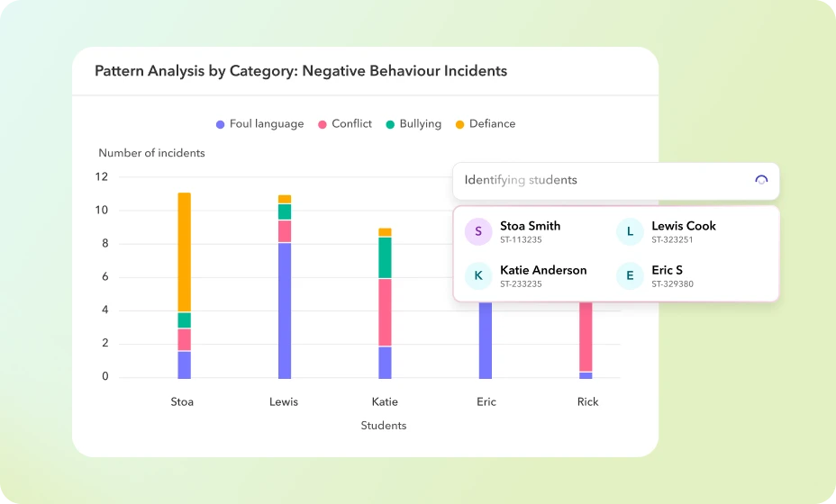Toggle the Foul language legend label
The height and width of the screenshot is (504, 836).
pyautogui.click(x=267, y=124)
